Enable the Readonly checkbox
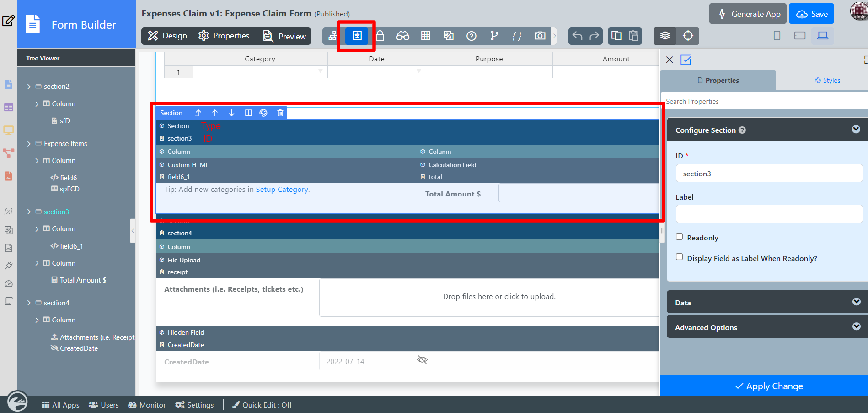Screen dimensions: 868x413 click(680, 237)
